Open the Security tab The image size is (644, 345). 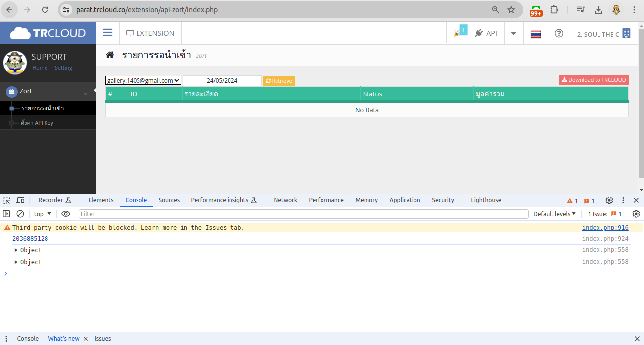pos(443,200)
